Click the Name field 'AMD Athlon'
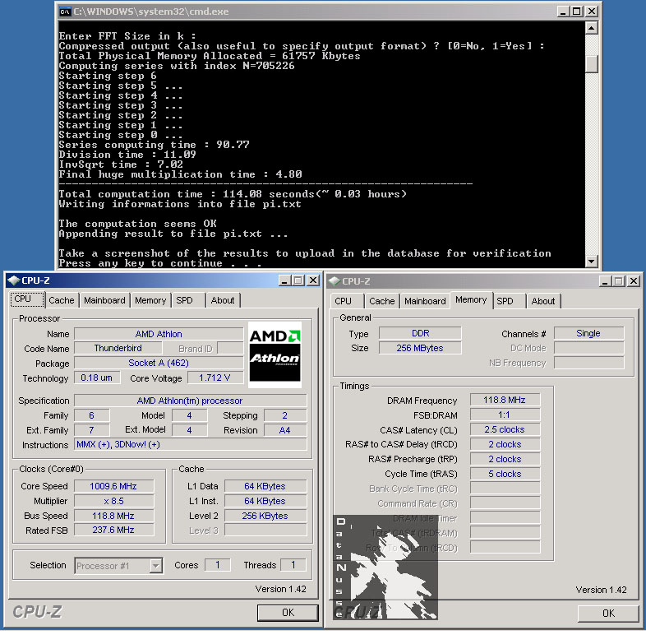 click(x=159, y=334)
